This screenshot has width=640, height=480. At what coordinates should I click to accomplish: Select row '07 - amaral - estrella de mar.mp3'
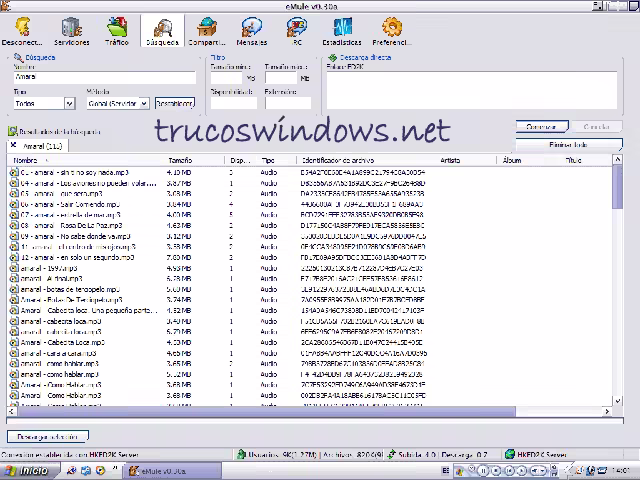pos(310,215)
